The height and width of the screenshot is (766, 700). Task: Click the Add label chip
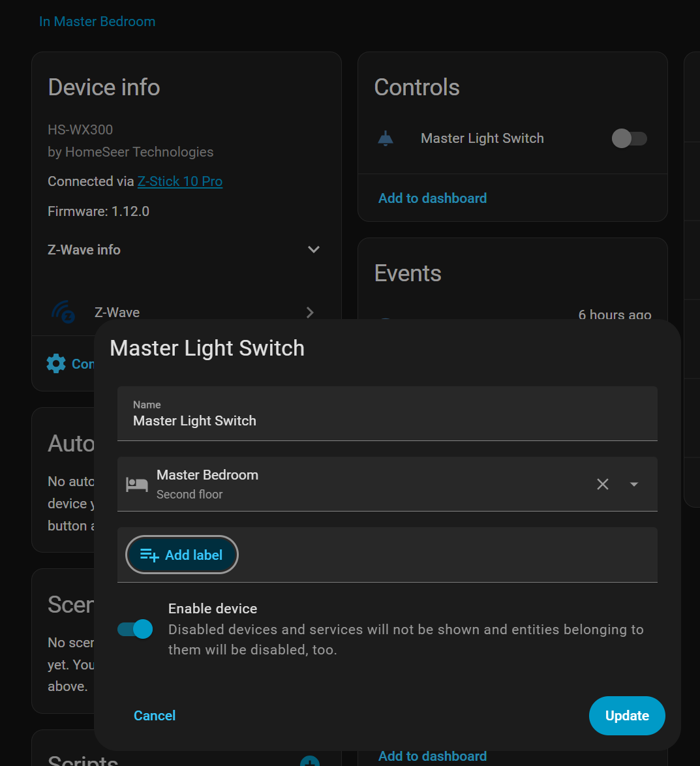pyautogui.click(x=181, y=555)
